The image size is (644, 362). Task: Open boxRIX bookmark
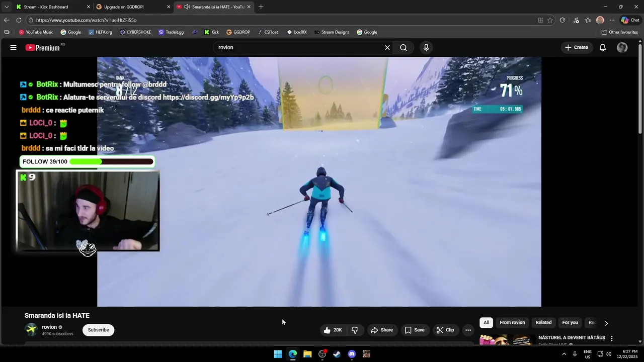tap(297, 32)
